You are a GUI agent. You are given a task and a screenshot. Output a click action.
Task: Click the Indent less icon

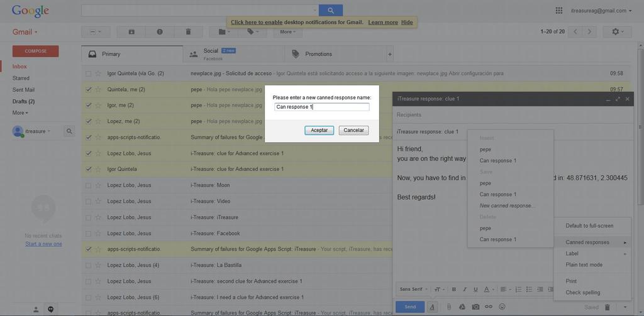click(x=540, y=290)
